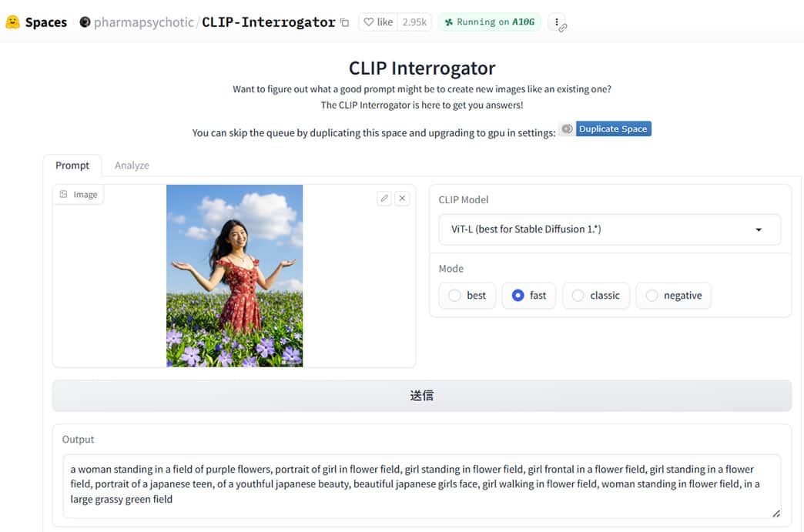This screenshot has width=804, height=532.
Task: Click inside the Output text area
Action: [421, 485]
